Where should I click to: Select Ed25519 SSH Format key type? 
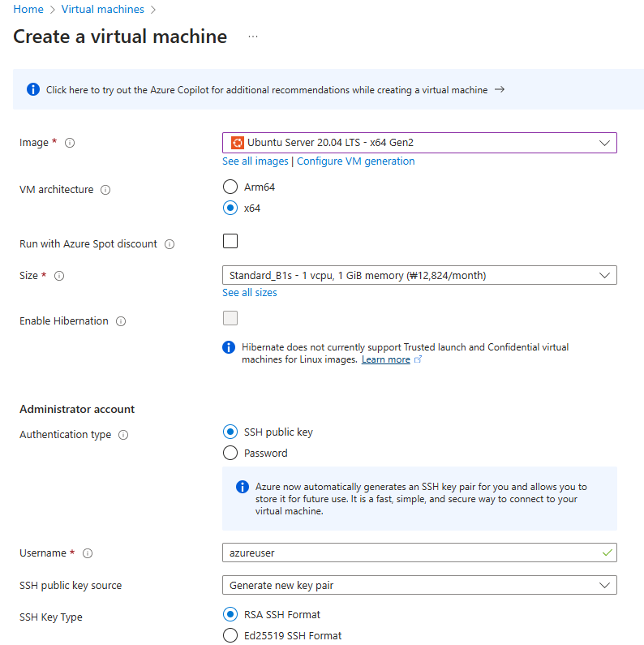[230, 635]
